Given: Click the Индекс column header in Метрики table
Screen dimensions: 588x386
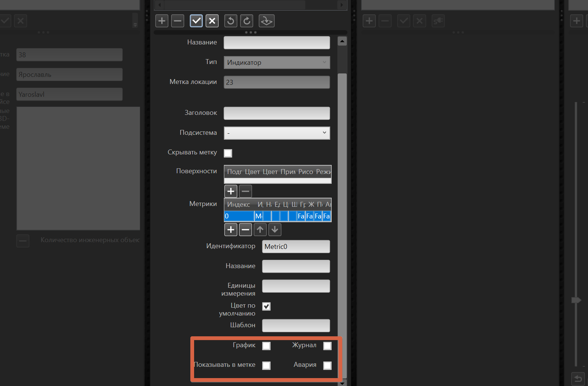Looking at the screenshot, I should click(x=239, y=204).
